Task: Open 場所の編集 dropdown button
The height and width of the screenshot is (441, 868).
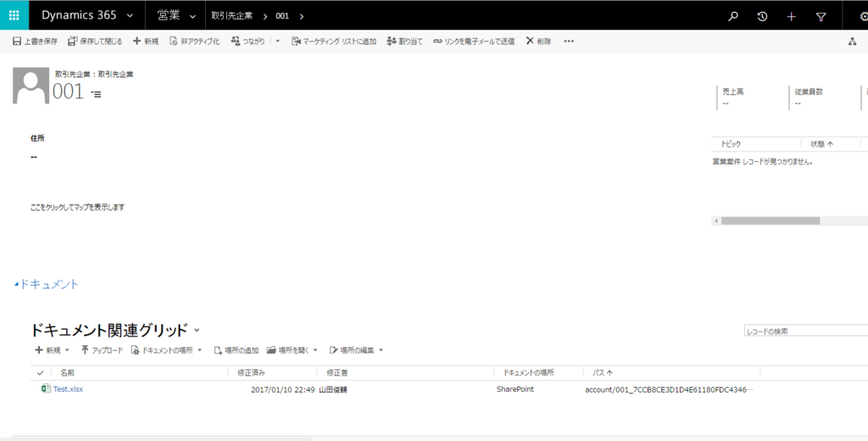Action: [356, 350]
